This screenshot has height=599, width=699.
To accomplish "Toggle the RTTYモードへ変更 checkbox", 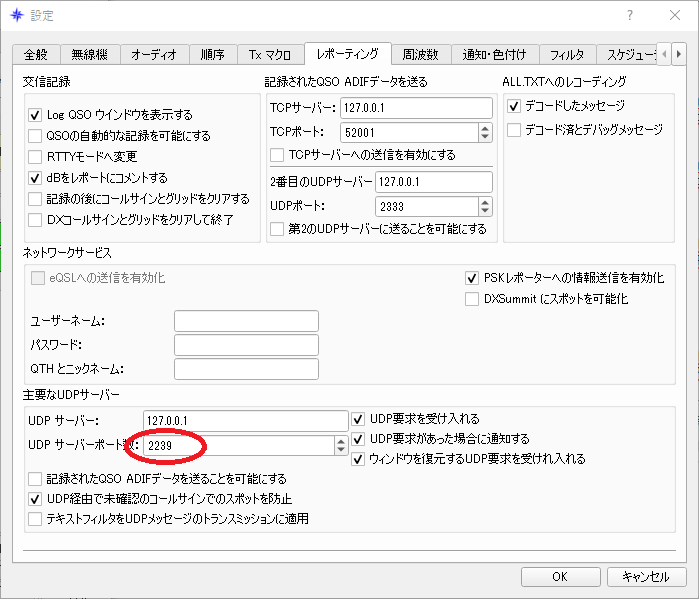I will (x=35, y=157).
